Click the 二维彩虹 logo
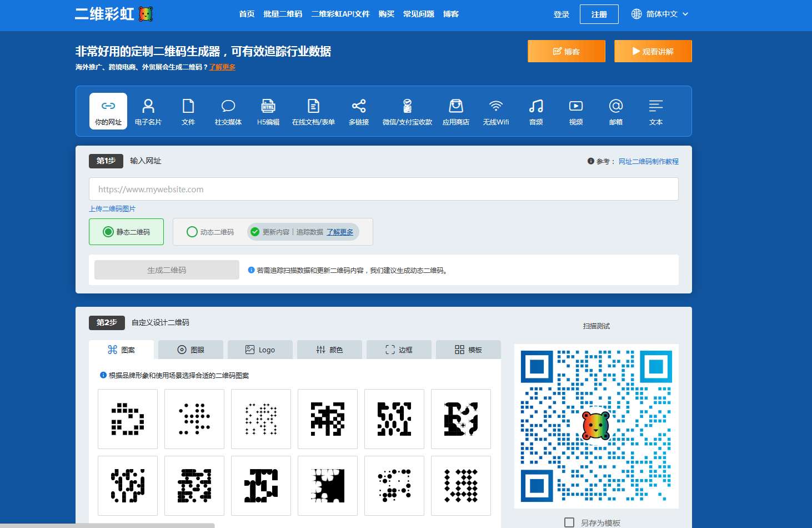This screenshot has width=812, height=528. pos(114,14)
